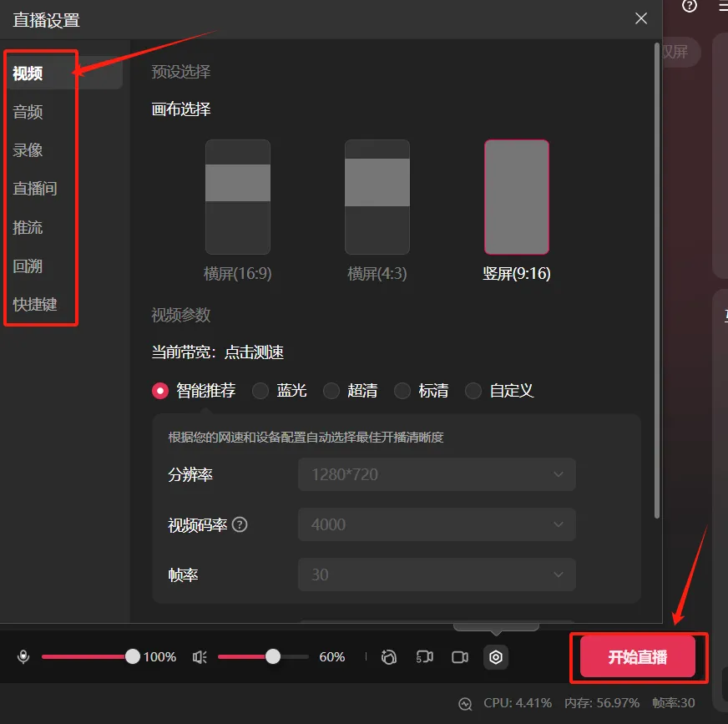728x724 pixels.
Task: Click the 帧率:30 status bar text
Action: tap(674, 703)
